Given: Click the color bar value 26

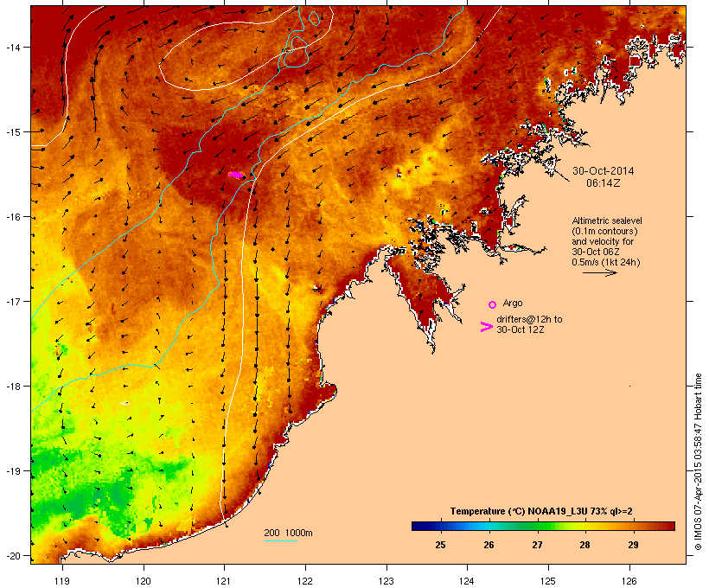Looking at the screenshot, I should click(x=489, y=545).
